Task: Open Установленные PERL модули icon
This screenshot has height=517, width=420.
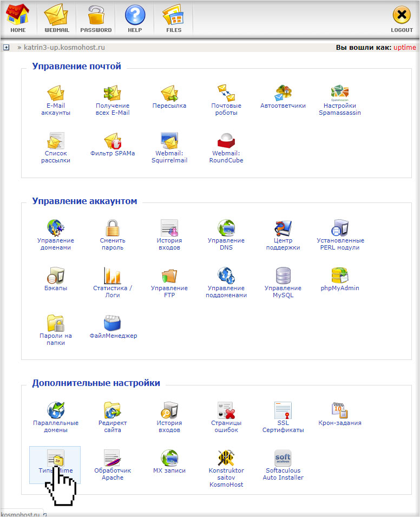Action: click(340, 228)
